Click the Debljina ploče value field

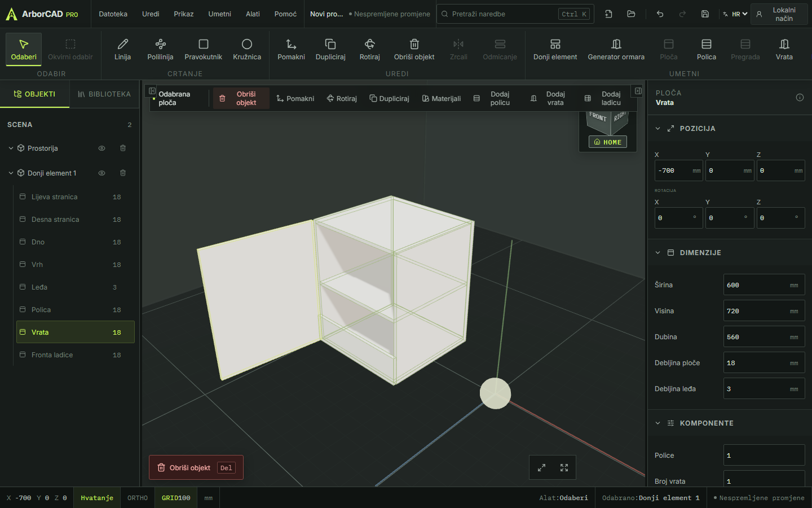click(x=764, y=363)
